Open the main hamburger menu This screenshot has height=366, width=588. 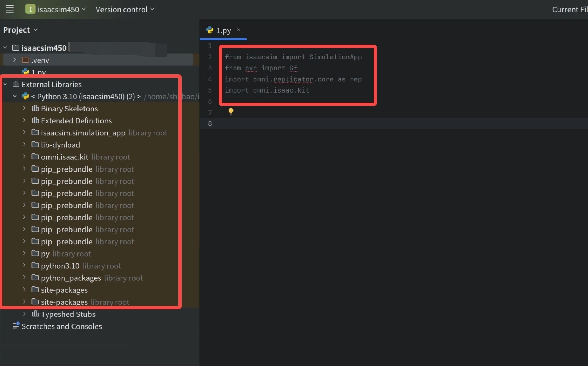(x=10, y=9)
